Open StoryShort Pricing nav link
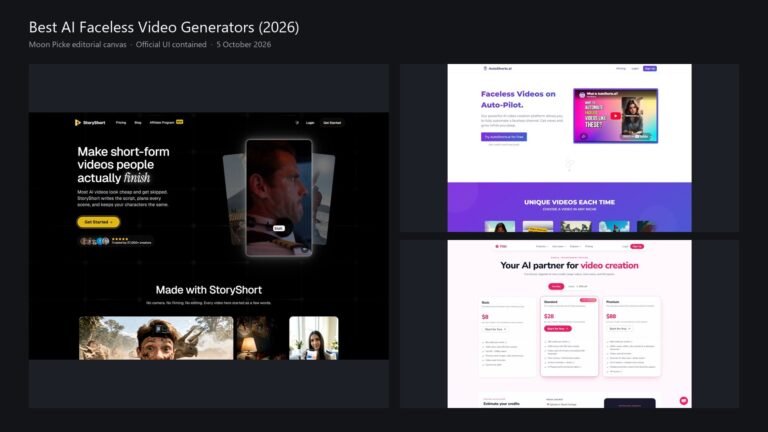This screenshot has height=432, width=768. pyautogui.click(x=121, y=122)
